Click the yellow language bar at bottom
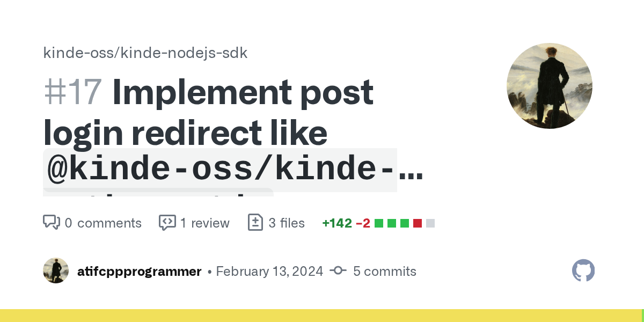Screen dimensions: 644x322 (x=321, y=316)
